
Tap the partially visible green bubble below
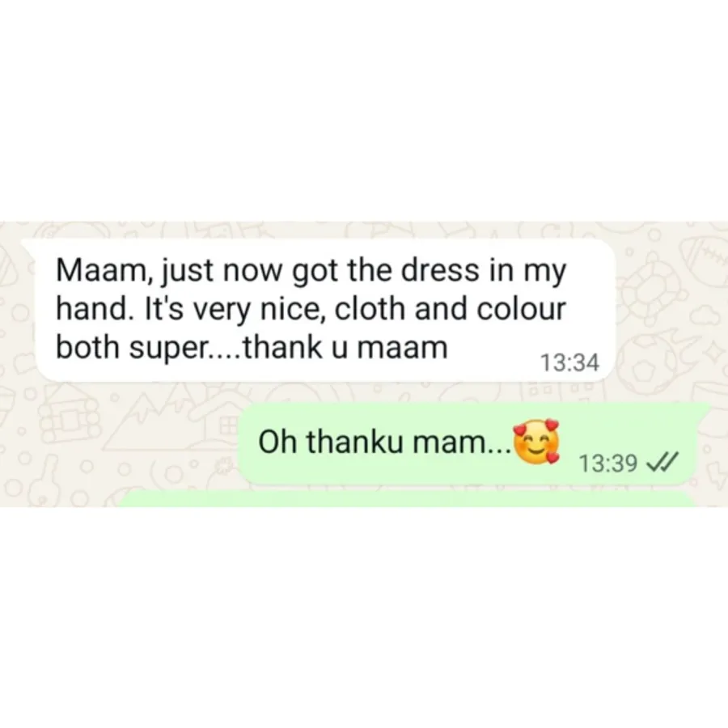click(406, 500)
